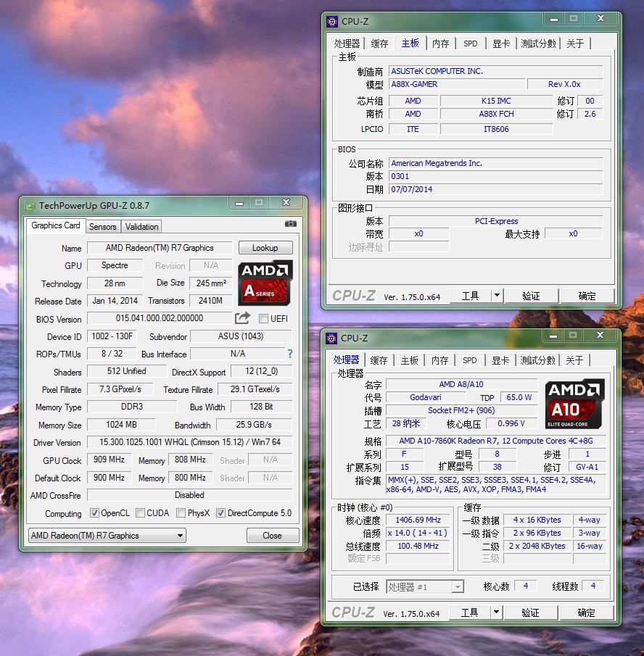The image size is (644, 656).
Task: Open the 处理器 #1 selection dropdown
Action: pyautogui.click(x=457, y=586)
